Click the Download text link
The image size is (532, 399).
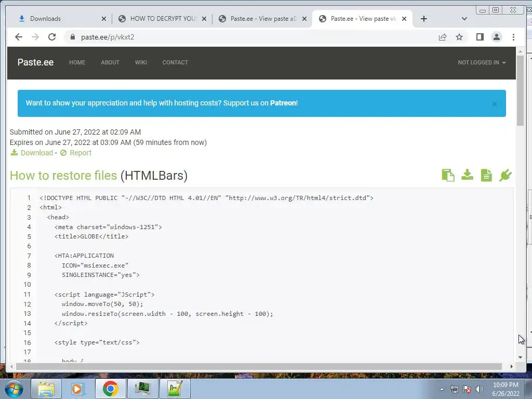[x=37, y=153]
